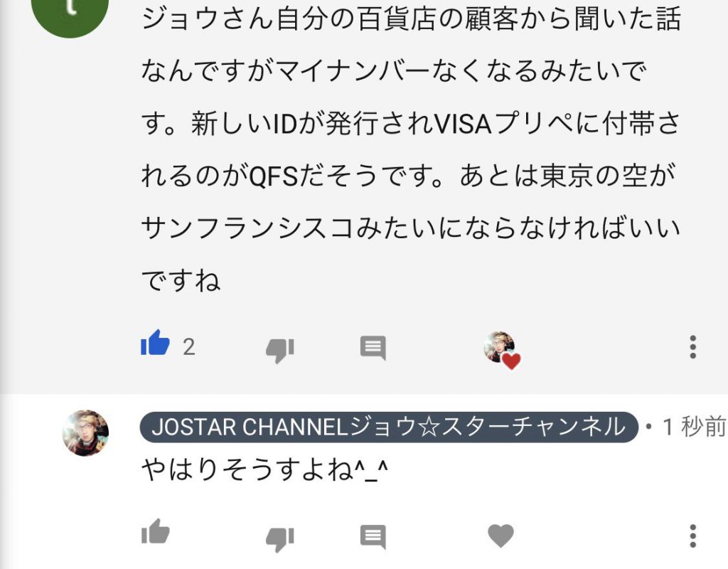Viewport: 728px width, 569px height.
Task: Click the comment line mentioning サンフランシスコ
Action: click(x=411, y=228)
